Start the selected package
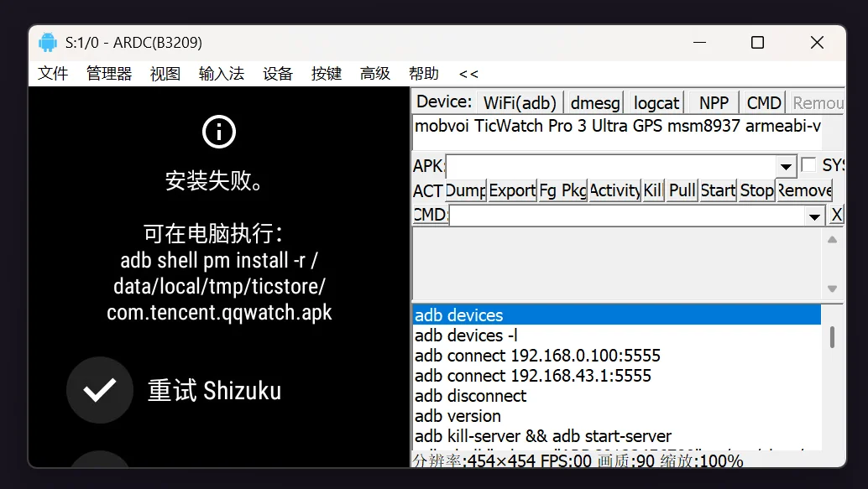Screen dimensions: 868x489 (x=718, y=190)
